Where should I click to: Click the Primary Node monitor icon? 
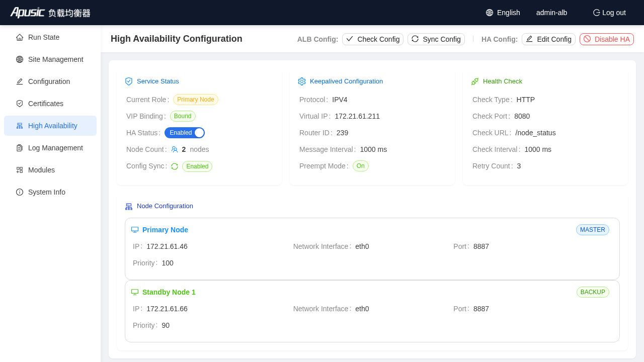(x=135, y=230)
